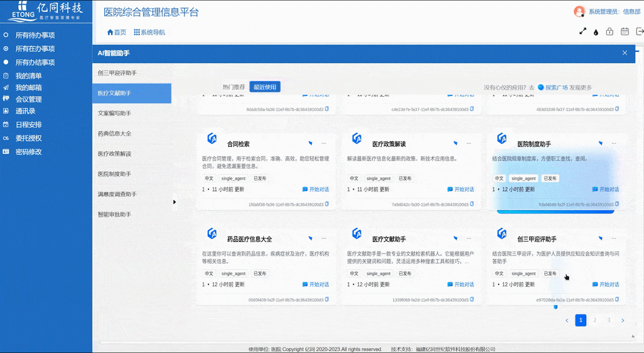The image size is (644, 353).
Task: Click the lock screen padlock icon
Action: [610, 31]
